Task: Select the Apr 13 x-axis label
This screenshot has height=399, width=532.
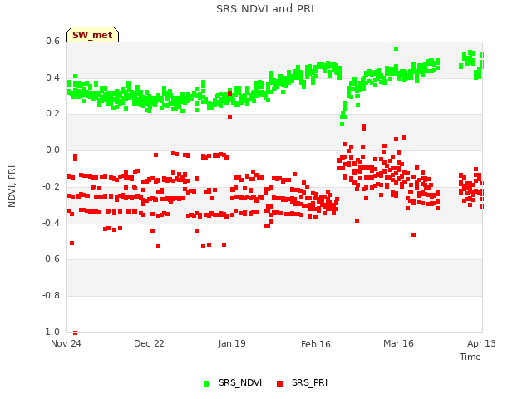Action: (x=481, y=343)
